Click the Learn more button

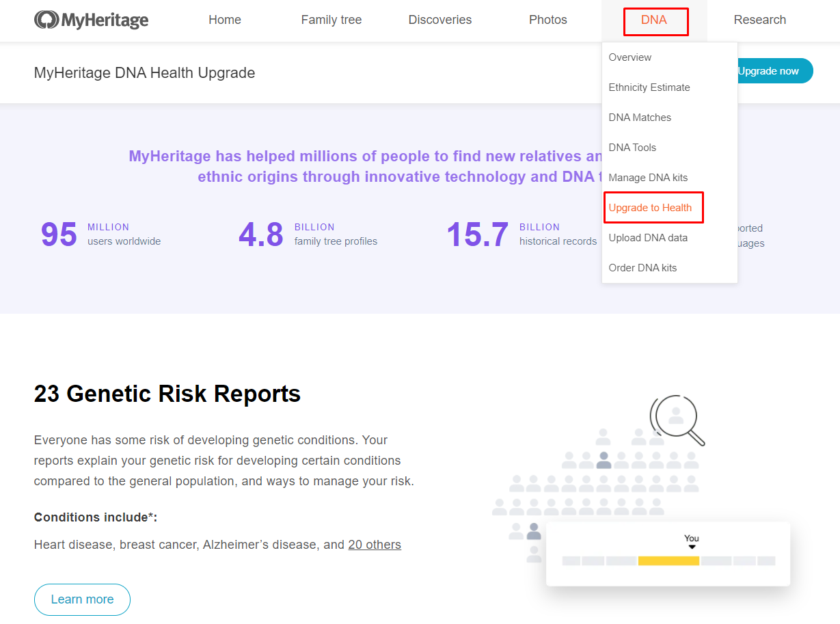[x=82, y=599]
